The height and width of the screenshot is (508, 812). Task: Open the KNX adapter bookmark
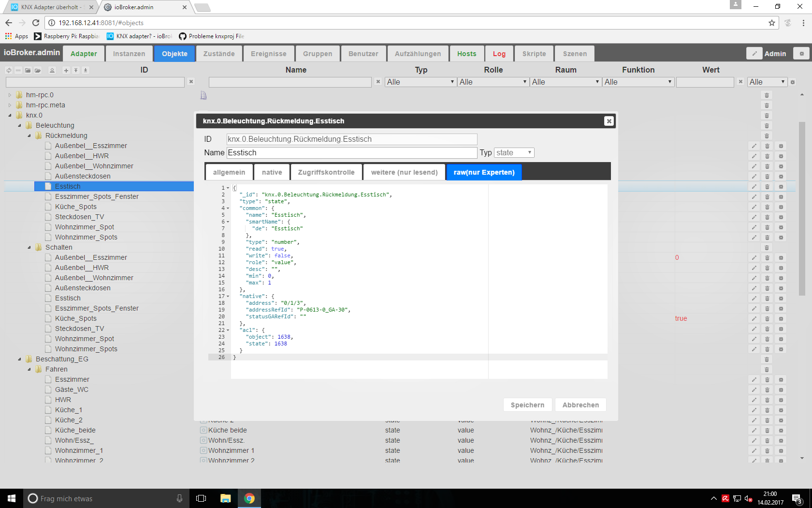click(139, 36)
